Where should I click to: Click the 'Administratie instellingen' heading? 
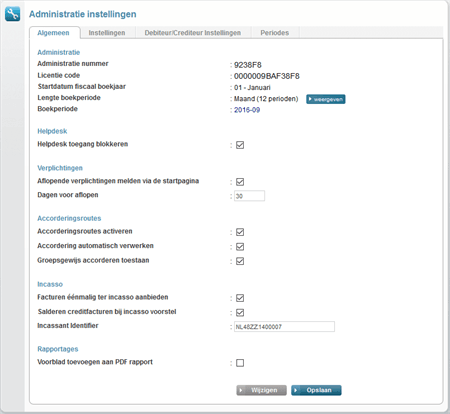click(83, 14)
